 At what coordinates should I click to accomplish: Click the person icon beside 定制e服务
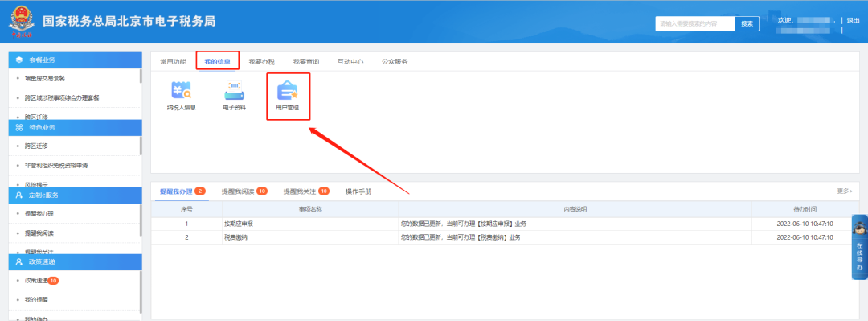pos(19,195)
